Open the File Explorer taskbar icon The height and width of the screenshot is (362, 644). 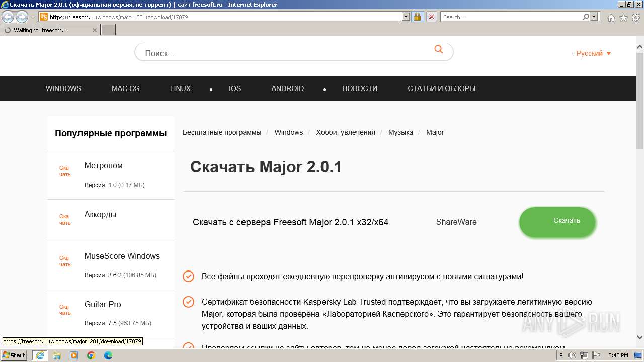coord(57,355)
